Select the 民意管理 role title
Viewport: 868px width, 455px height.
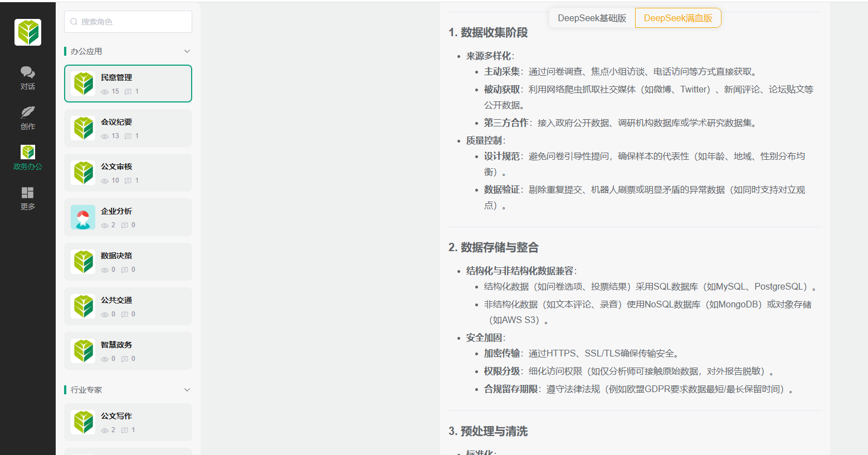[x=116, y=77]
